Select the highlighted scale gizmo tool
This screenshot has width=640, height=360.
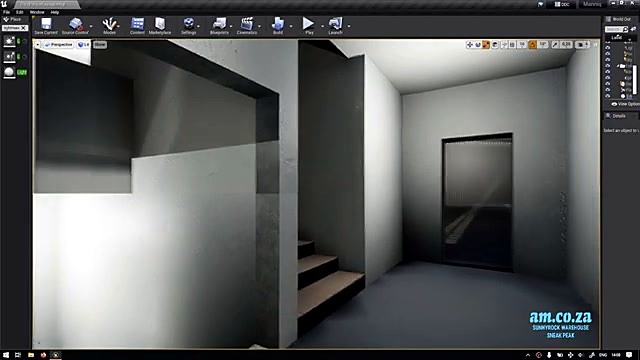coord(486,44)
